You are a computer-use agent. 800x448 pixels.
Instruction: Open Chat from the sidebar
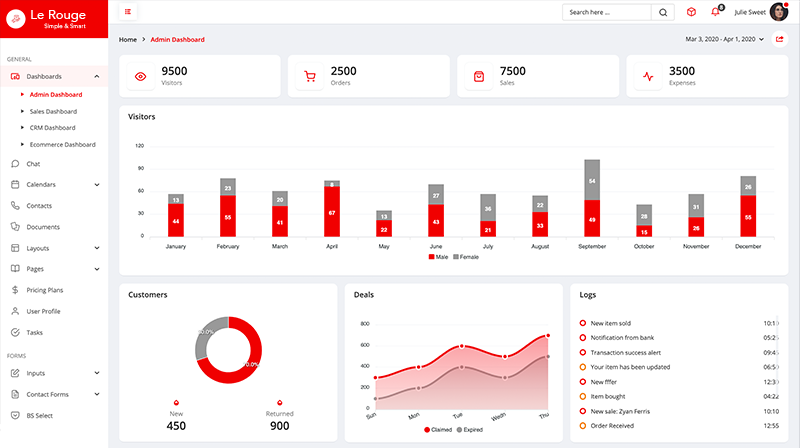coord(33,163)
